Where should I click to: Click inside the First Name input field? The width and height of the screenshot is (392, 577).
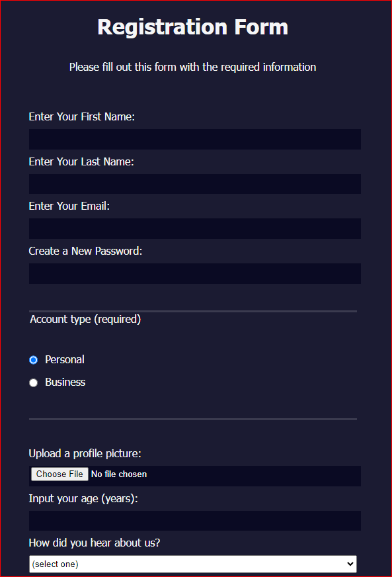pos(194,139)
